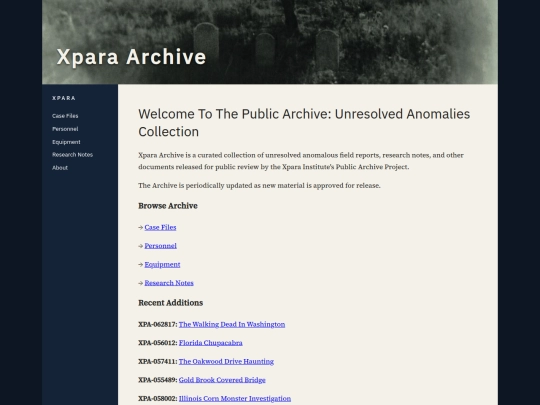Screen dimensions: 540x405
Task: Follow the Research Notes link under Browse Archive
Action: point(169,283)
